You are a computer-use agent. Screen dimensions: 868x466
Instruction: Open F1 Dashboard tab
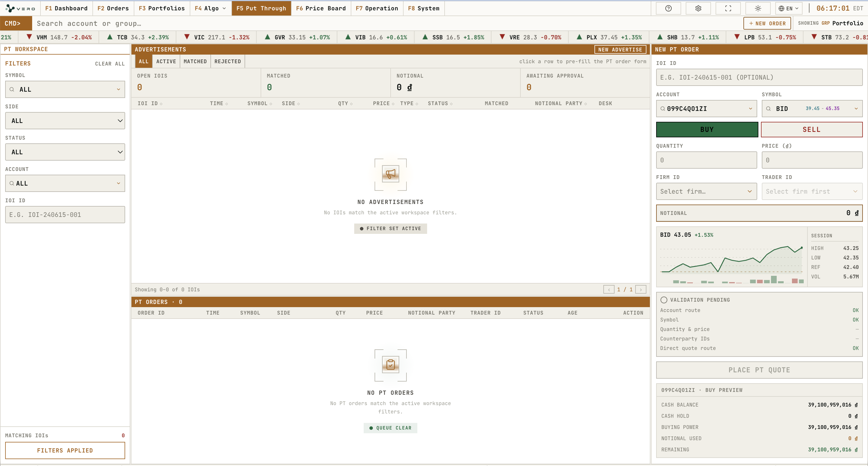(x=66, y=8)
